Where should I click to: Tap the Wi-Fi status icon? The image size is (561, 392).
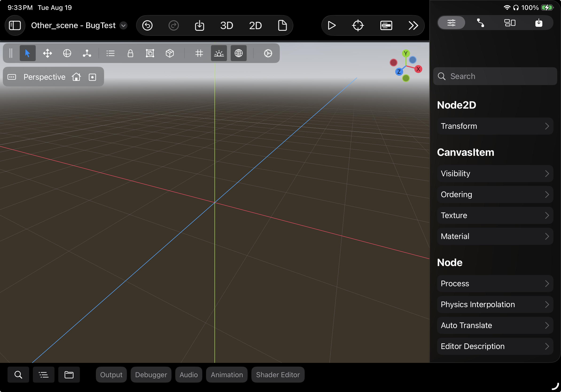(507, 8)
